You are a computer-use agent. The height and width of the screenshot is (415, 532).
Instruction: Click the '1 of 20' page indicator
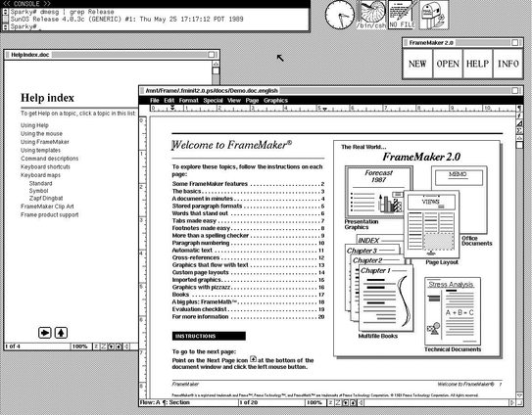pos(249,403)
